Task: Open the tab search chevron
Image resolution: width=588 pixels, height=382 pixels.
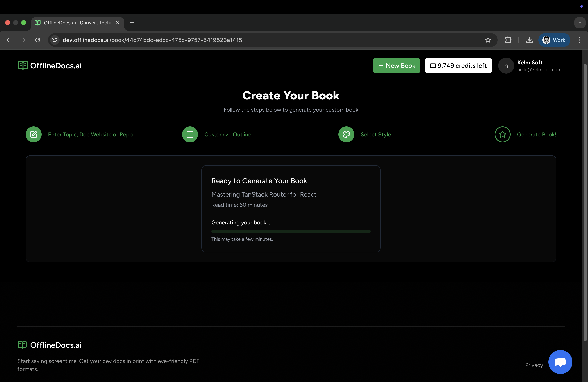Action: point(580,23)
